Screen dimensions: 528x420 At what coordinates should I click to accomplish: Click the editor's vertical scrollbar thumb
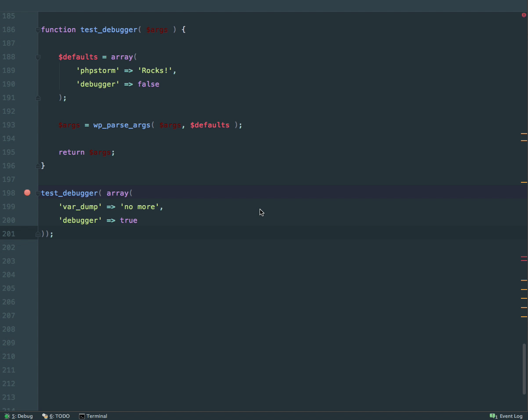[x=524, y=369]
